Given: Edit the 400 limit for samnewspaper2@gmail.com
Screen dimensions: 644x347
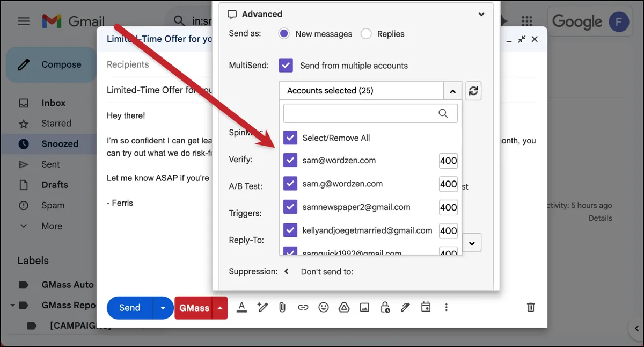Looking at the screenshot, I should pos(449,207).
